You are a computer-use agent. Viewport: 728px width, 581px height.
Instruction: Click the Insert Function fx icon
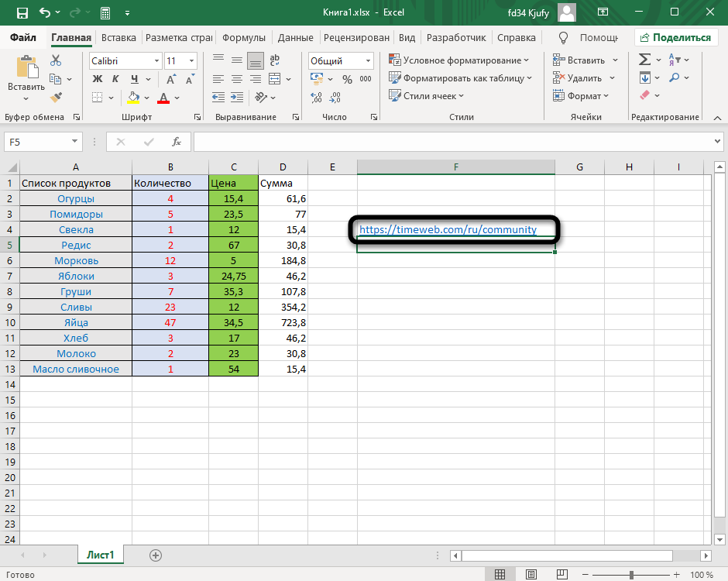coord(177,142)
